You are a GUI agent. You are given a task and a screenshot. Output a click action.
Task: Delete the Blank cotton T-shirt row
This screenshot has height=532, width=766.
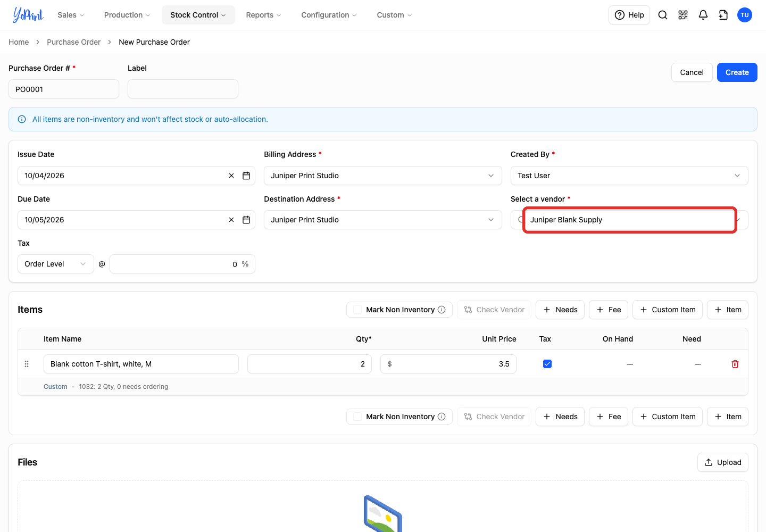click(735, 364)
